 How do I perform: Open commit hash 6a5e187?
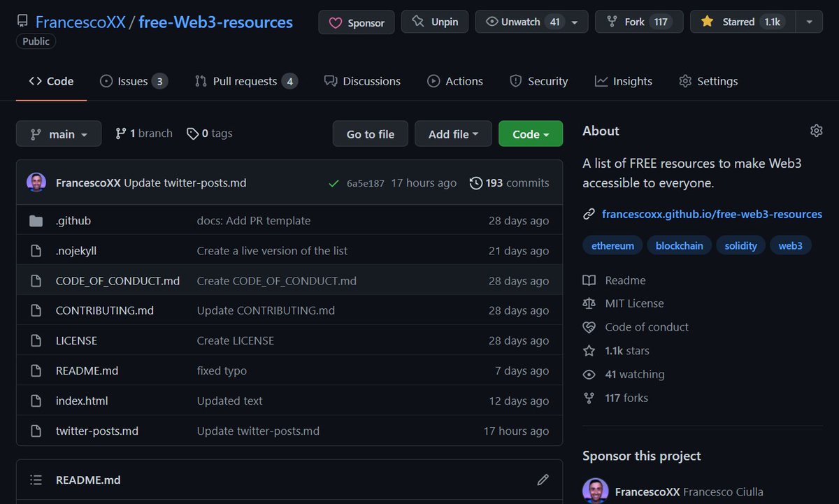tap(366, 184)
